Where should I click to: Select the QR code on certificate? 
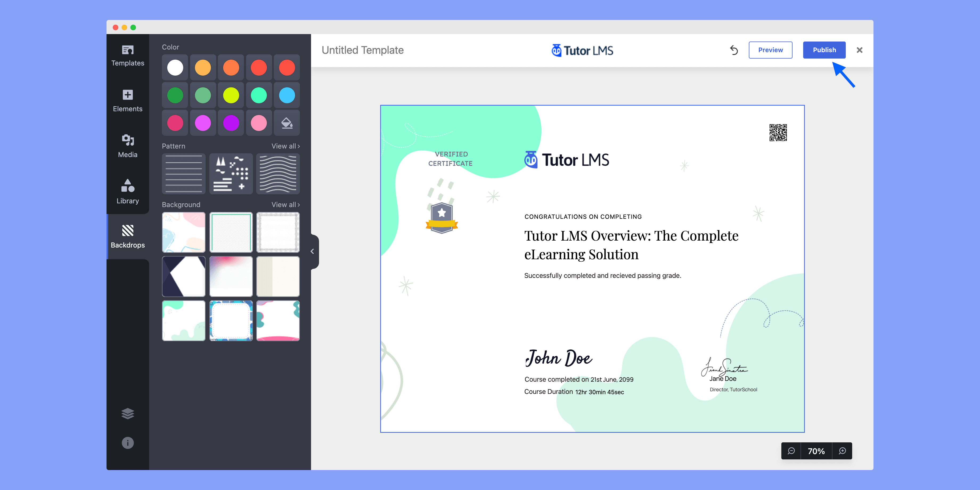tap(778, 133)
